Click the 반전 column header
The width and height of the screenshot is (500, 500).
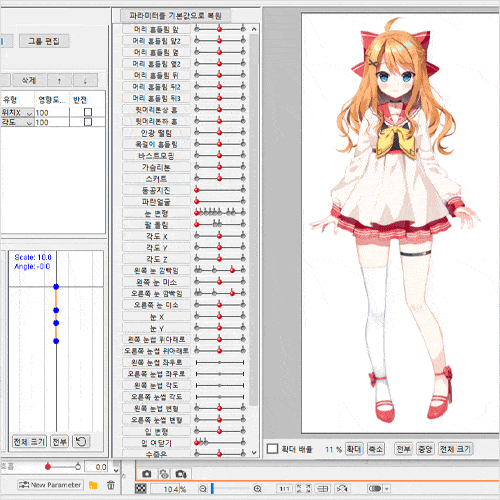87,100
